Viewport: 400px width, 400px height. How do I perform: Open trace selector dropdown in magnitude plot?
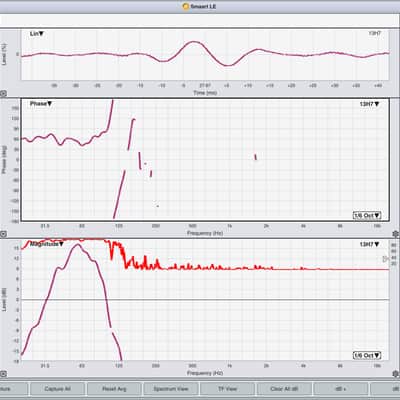pos(369,244)
